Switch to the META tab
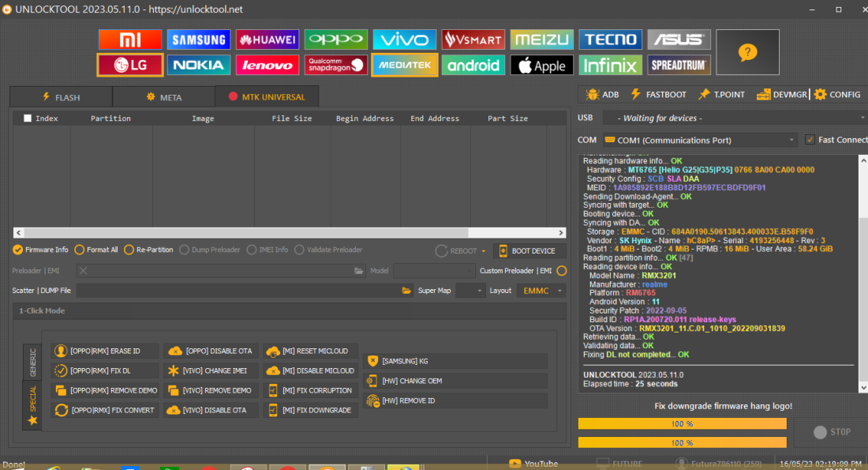This screenshot has width=868, height=470. (163, 97)
